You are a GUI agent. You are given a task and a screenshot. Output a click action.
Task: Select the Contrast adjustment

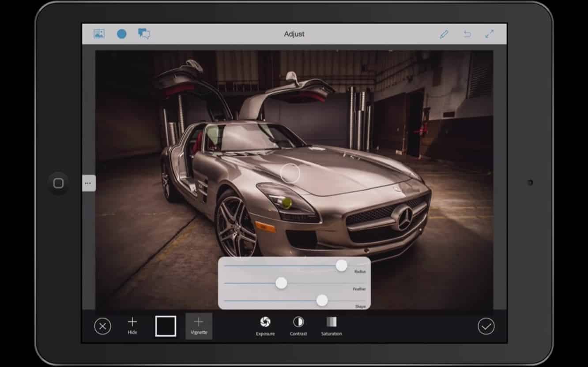coord(298,326)
